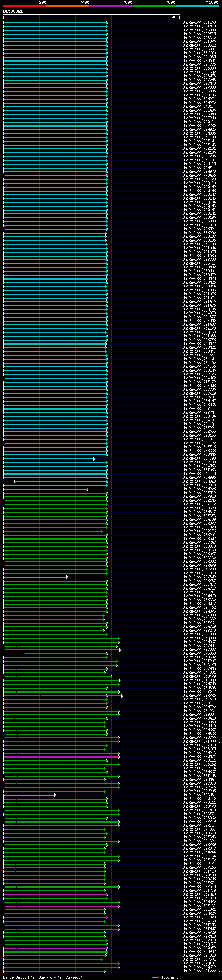Select hit label UniRef100_B2CKR2
The image size is (222, 980).
coord(199,443)
